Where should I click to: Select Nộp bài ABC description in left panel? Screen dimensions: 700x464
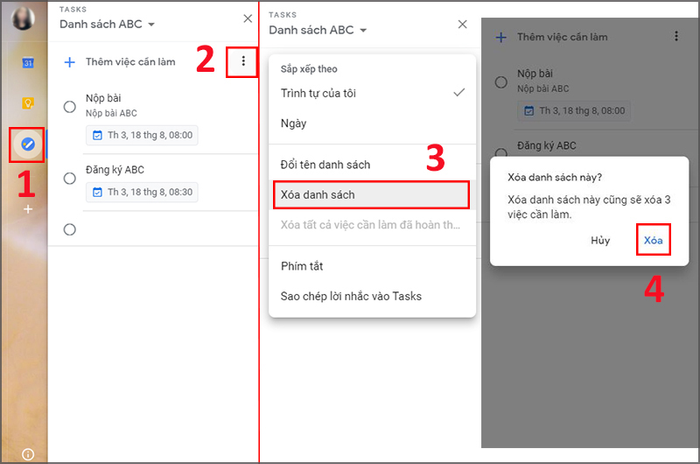click(x=111, y=113)
